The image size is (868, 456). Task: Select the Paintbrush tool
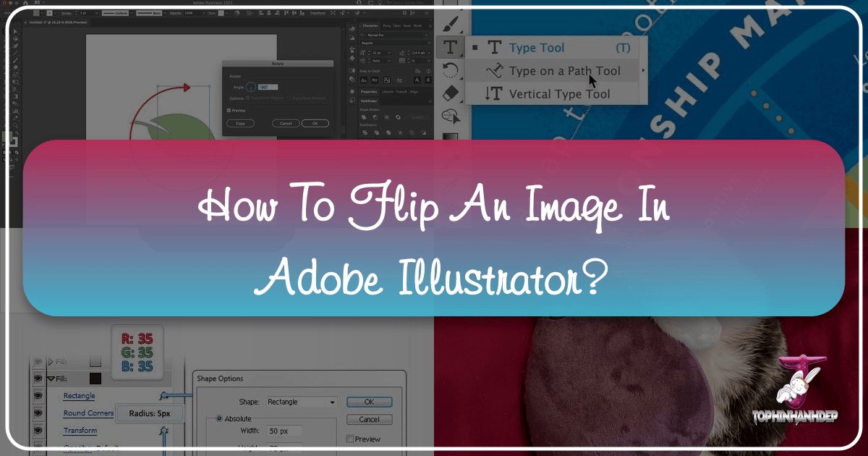pyautogui.click(x=449, y=24)
